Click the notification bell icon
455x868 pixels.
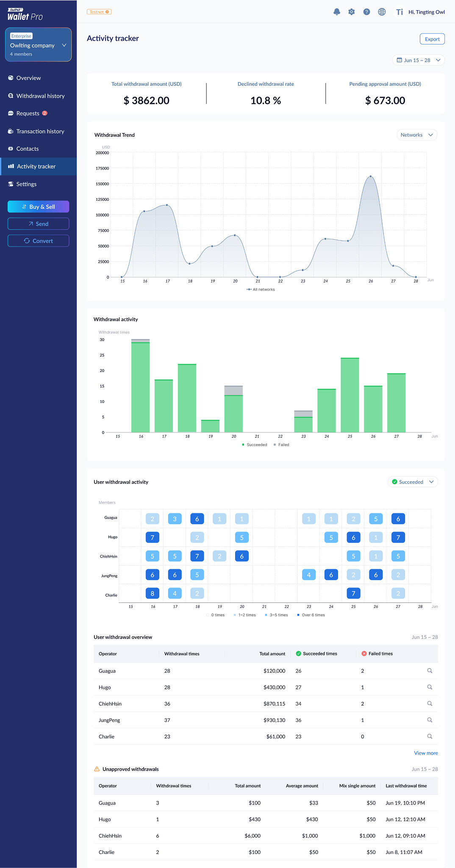pyautogui.click(x=336, y=12)
